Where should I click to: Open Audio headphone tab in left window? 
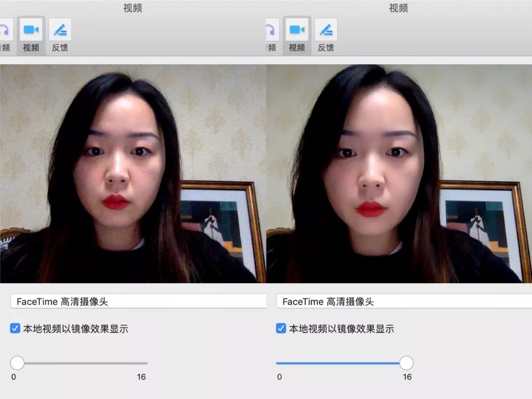coord(5,36)
